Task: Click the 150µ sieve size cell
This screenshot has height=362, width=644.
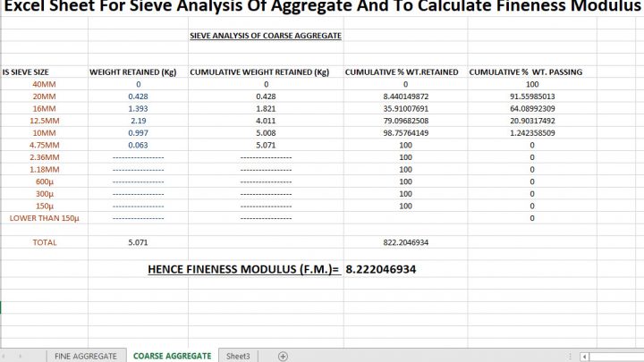Action: click(x=45, y=206)
